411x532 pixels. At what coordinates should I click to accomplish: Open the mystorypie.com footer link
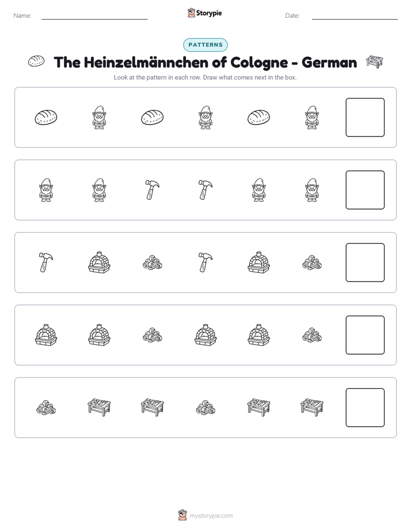205,515
